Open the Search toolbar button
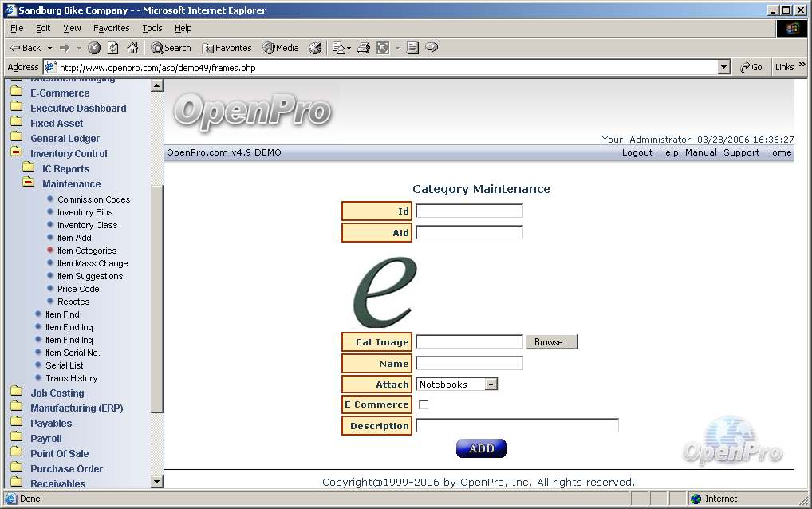812x509 pixels. tap(171, 48)
